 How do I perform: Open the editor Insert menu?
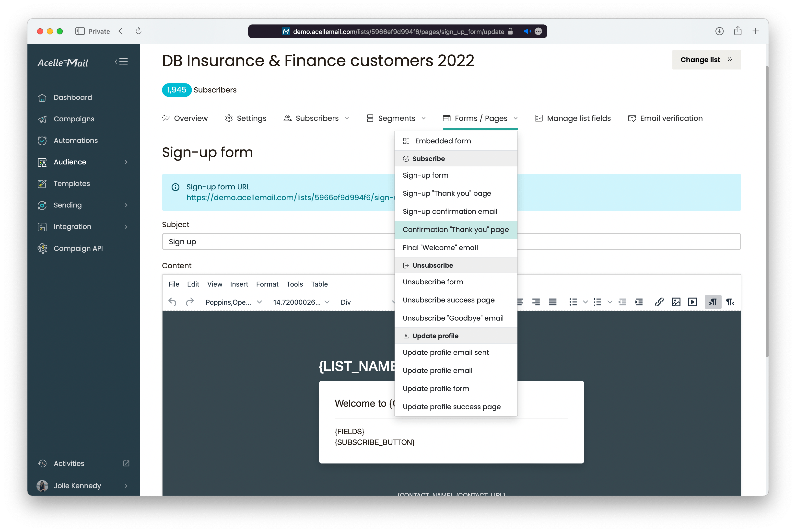tap(239, 284)
